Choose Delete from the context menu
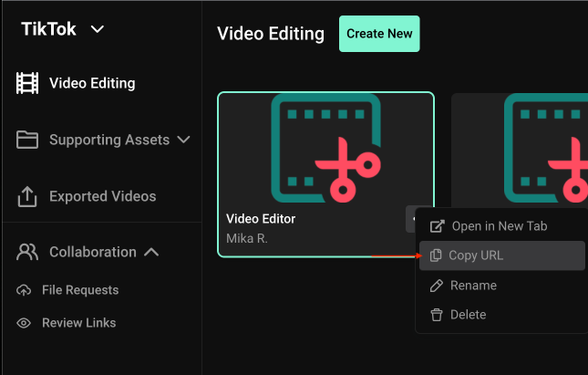The image size is (588, 375). click(x=501, y=315)
